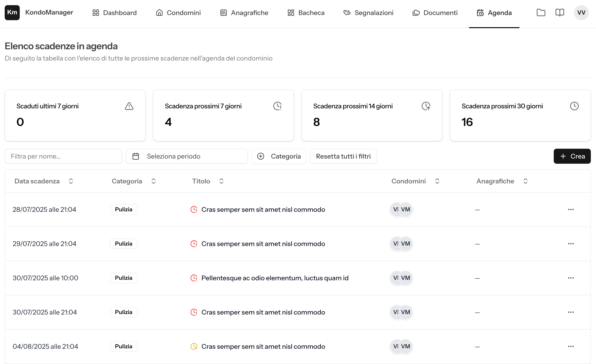Click clock icon on Scadenza prossimi 7 giorni card
This screenshot has width=596, height=364.
click(277, 106)
